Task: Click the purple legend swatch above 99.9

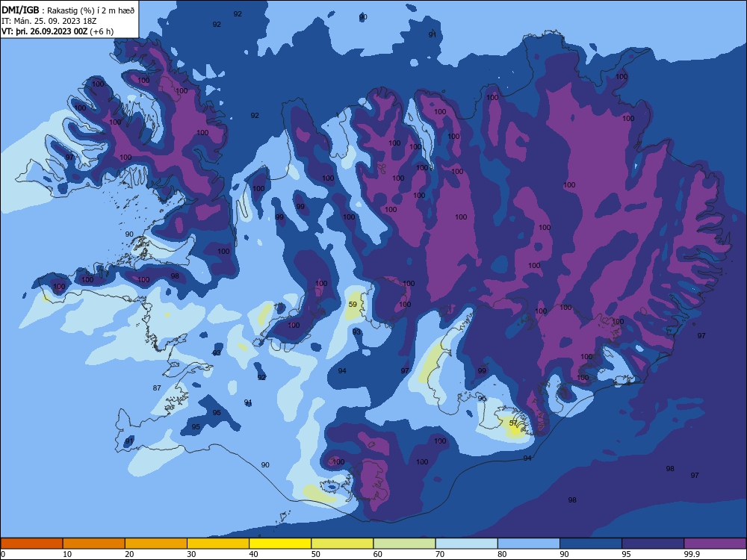Action: pos(715,544)
